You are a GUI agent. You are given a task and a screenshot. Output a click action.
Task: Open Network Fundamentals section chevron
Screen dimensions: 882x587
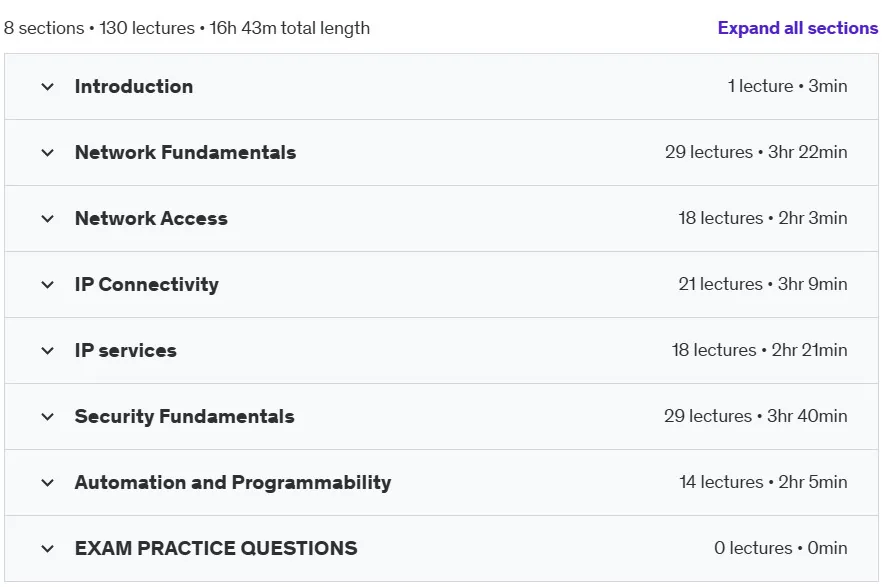(48, 152)
